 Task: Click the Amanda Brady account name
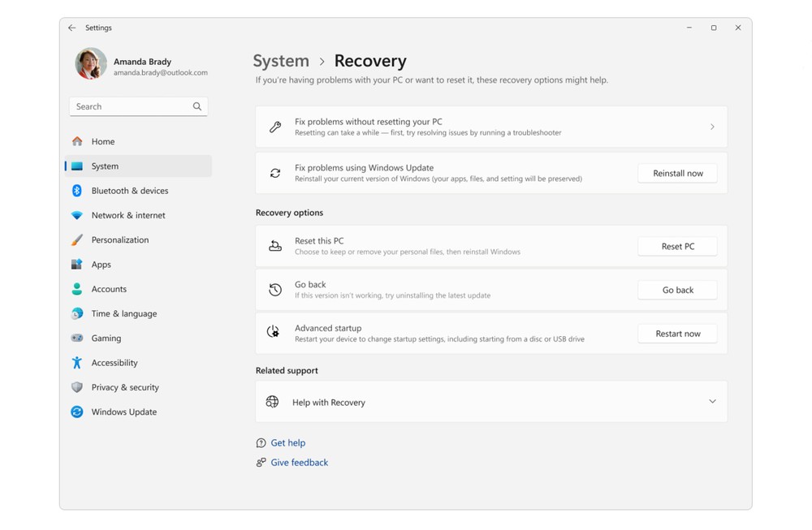tap(142, 62)
